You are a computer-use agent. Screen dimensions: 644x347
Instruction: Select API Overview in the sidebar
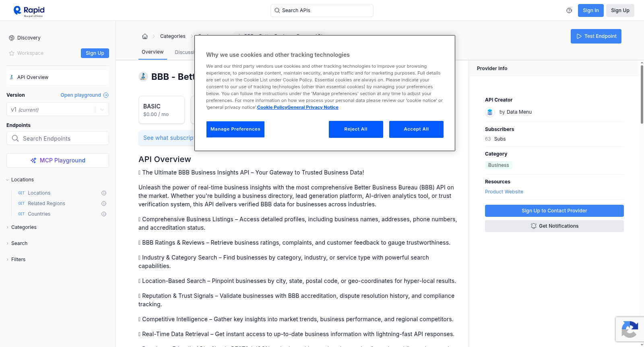coord(58,77)
